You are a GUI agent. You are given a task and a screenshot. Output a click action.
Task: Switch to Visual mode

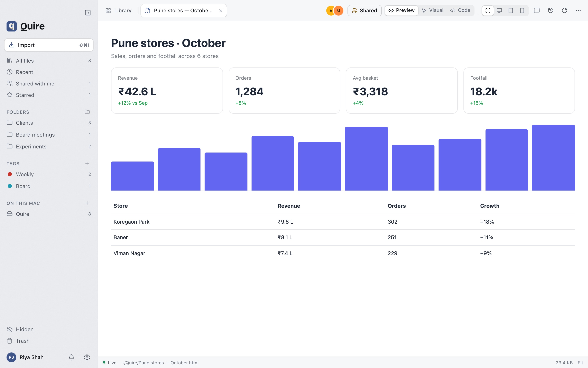pos(433,10)
